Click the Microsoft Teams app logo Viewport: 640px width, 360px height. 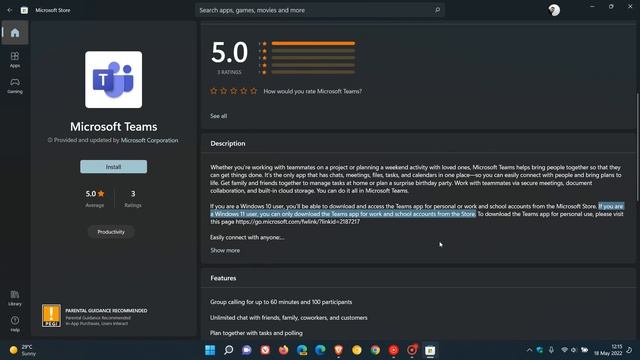click(x=113, y=80)
